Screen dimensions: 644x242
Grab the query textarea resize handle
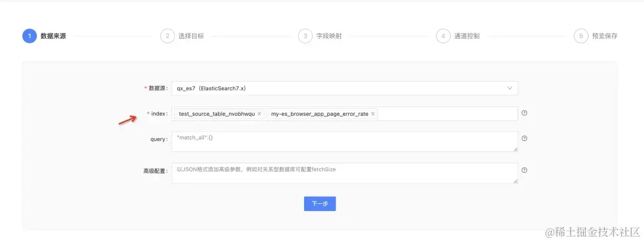click(515, 150)
